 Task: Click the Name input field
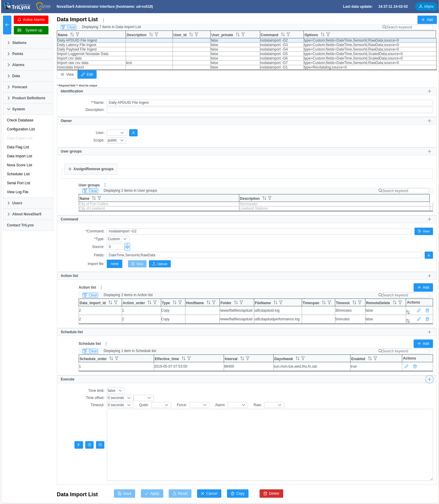[269, 103]
